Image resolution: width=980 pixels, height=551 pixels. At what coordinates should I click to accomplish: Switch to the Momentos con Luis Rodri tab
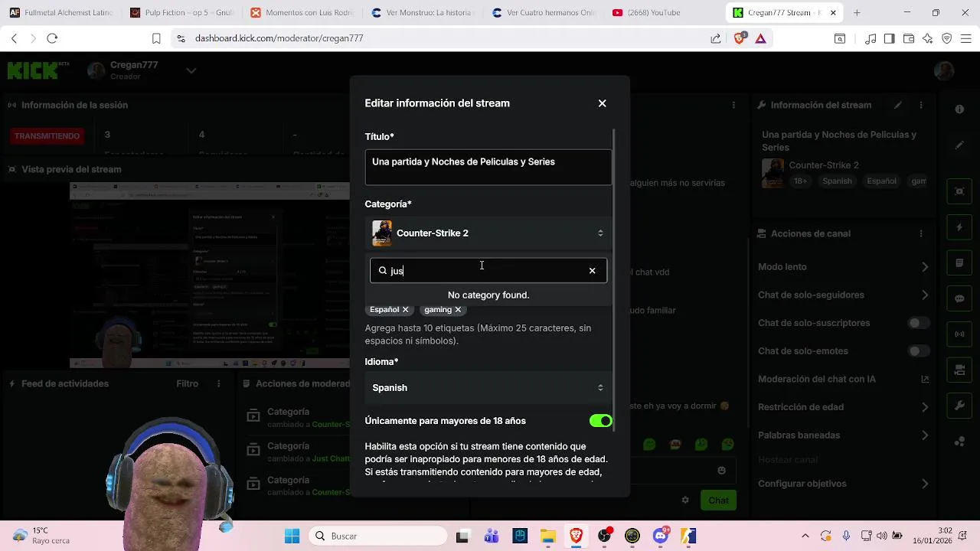pos(302,13)
